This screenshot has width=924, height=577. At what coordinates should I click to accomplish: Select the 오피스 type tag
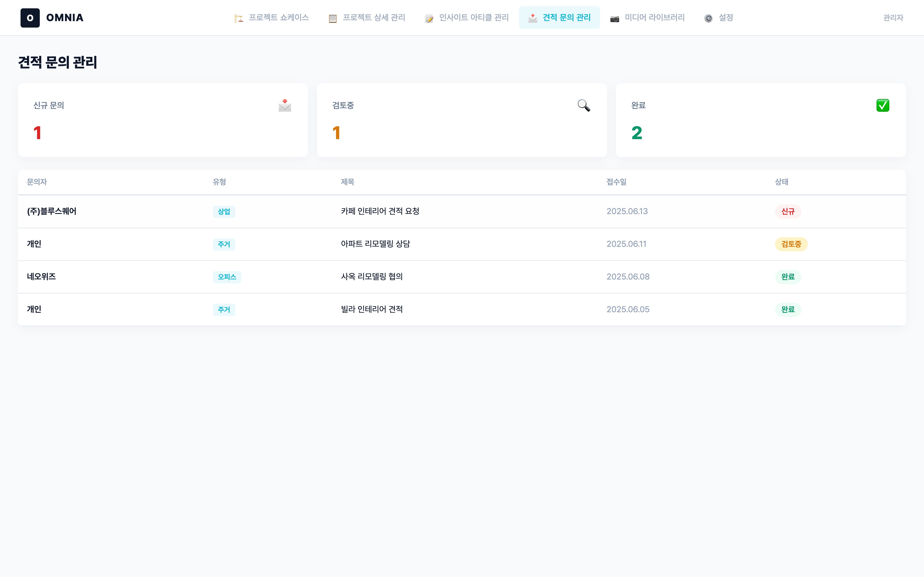[x=227, y=277]
